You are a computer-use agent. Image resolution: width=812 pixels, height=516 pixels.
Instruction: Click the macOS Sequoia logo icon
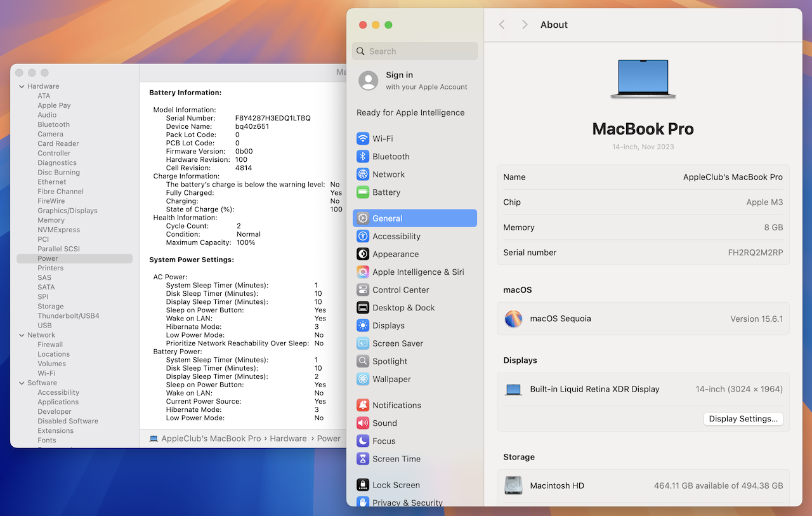coord(513,319)
